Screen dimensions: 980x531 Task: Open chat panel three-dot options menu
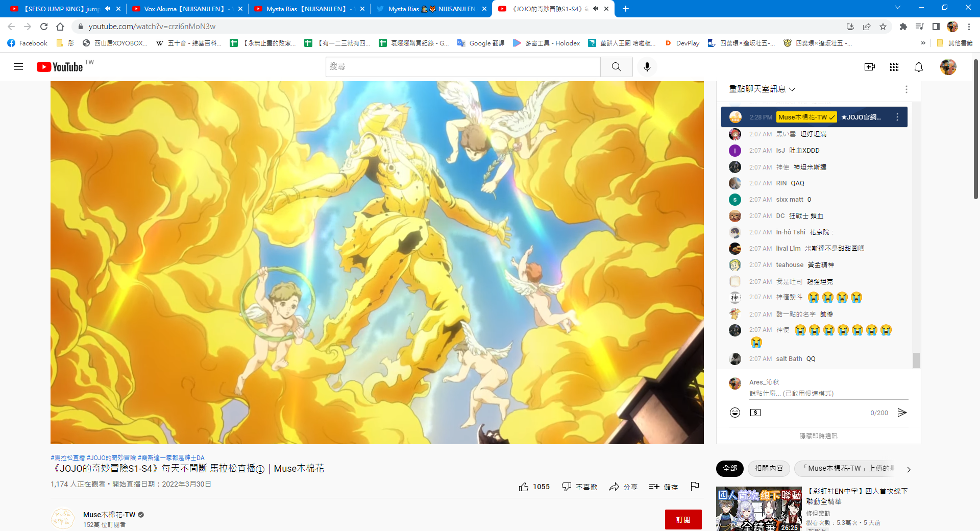[906, 89]
